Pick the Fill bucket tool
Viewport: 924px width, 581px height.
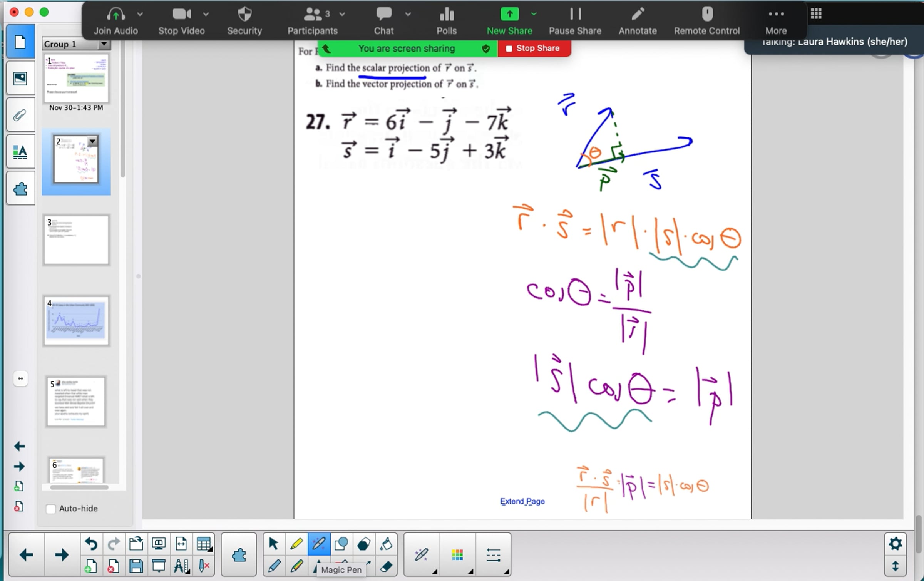tap(386, 544)
